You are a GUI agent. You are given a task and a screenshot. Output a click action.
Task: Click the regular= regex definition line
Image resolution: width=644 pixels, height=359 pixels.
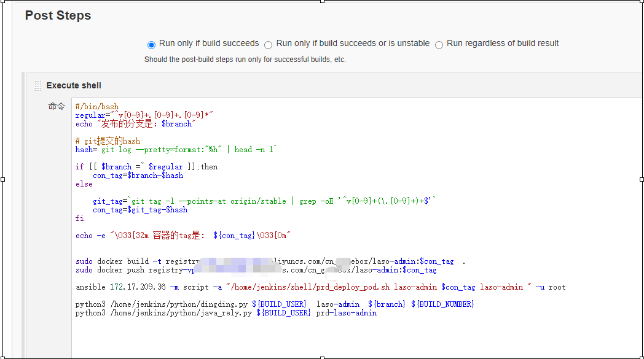click(x=144, y=115)
